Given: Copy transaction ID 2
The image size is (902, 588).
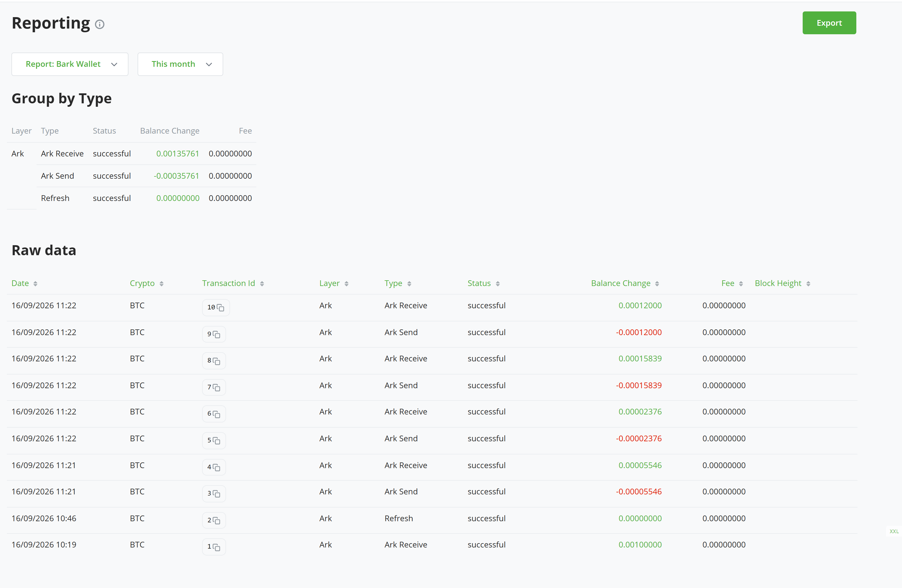Looking at the screenshot, I should click(216, 521).
